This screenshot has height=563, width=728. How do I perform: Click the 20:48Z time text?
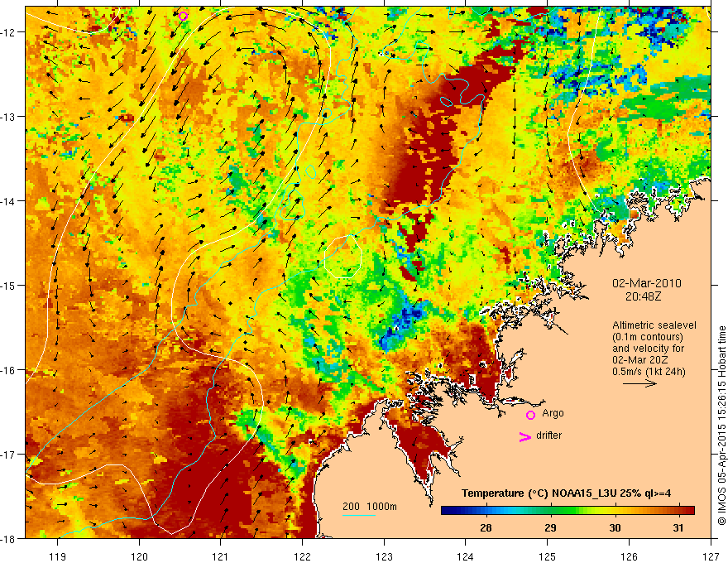[643, 296]
